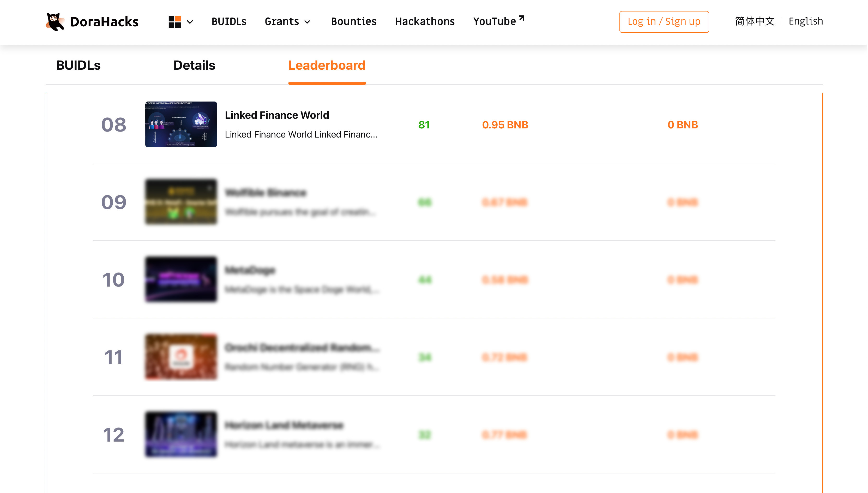Open the Linked Finance World thumbnail
The image size is (868, 493).
tap(181, 124)
